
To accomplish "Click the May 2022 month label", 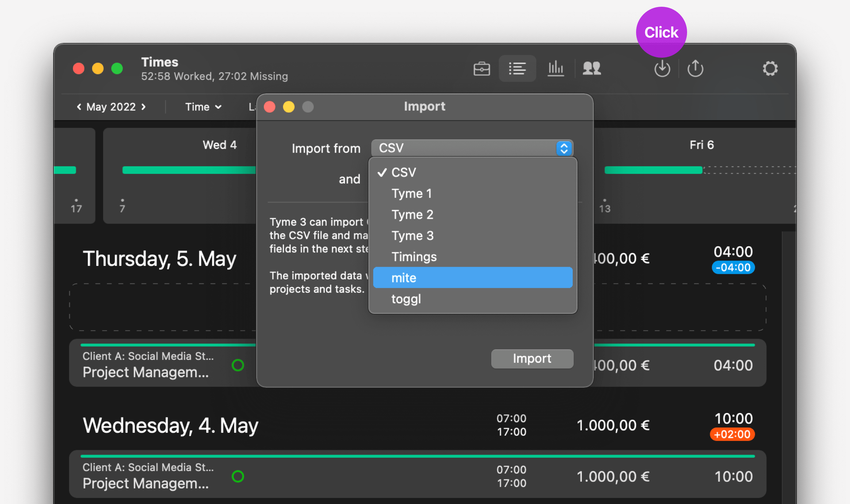I will (111, 107).
